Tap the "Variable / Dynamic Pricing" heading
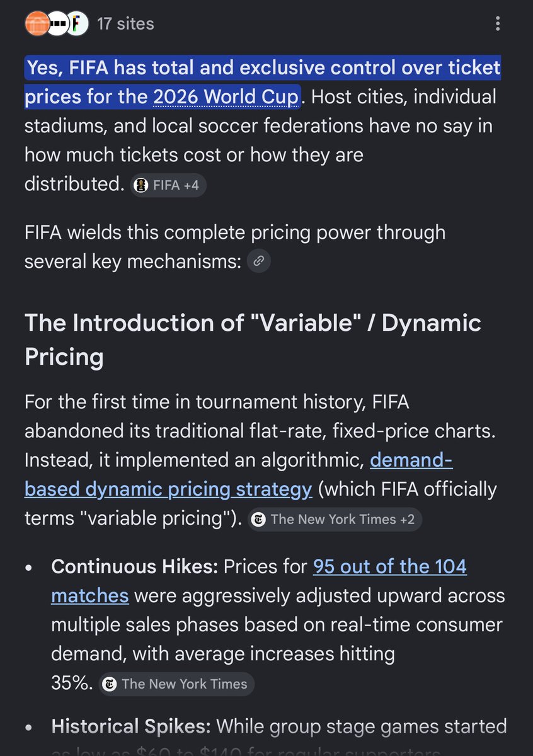This screenshot has width=533, height=756. (x=253, y=340)
